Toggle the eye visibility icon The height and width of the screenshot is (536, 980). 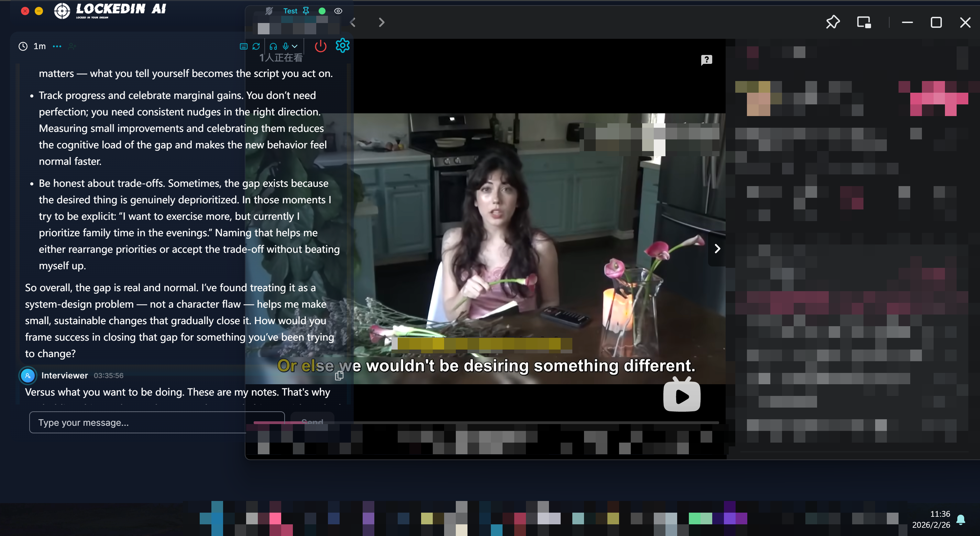coord(338,11)
